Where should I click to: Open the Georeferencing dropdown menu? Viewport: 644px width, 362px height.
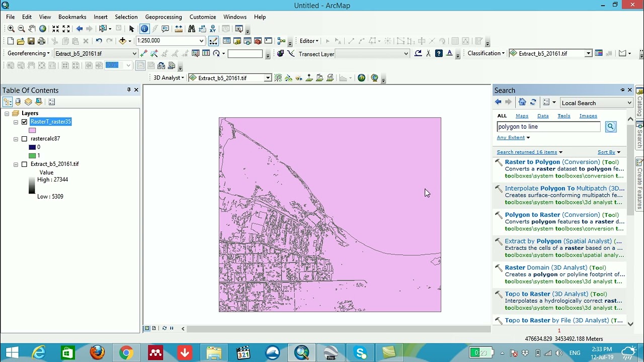29,53
